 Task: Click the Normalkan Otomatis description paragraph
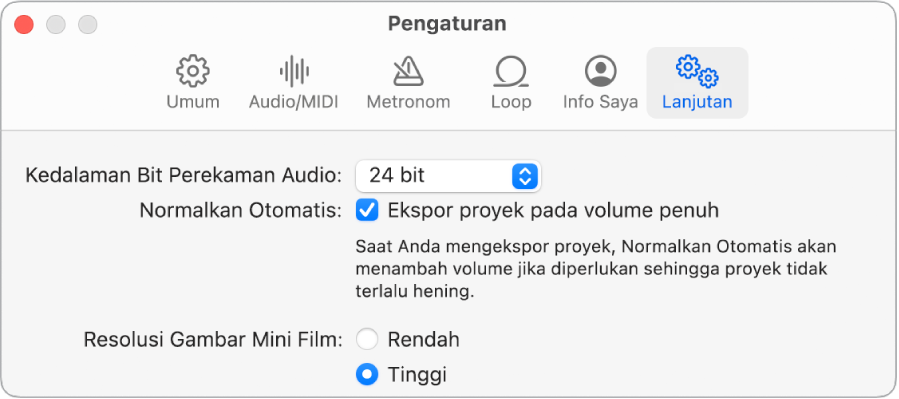[x=596, y=269]
